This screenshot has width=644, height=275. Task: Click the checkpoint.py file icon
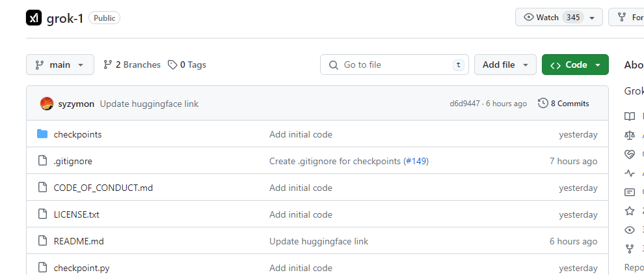tap(42, 268)
